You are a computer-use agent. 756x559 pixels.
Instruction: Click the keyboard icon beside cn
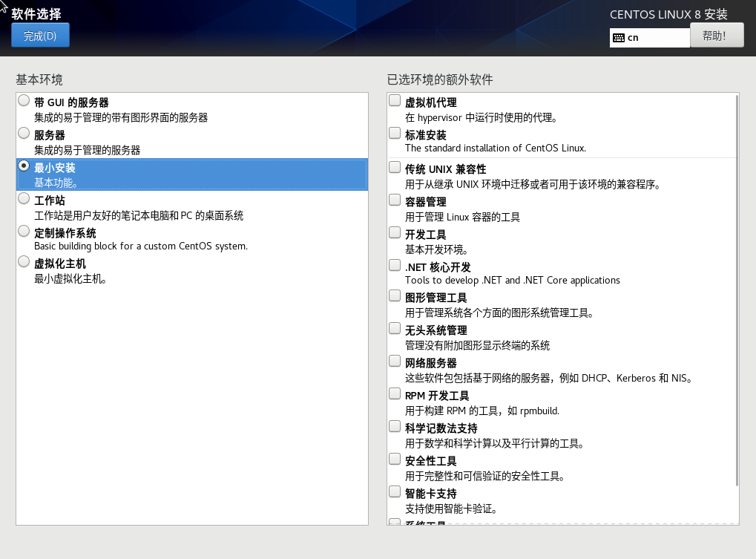(x=619, y=38)
